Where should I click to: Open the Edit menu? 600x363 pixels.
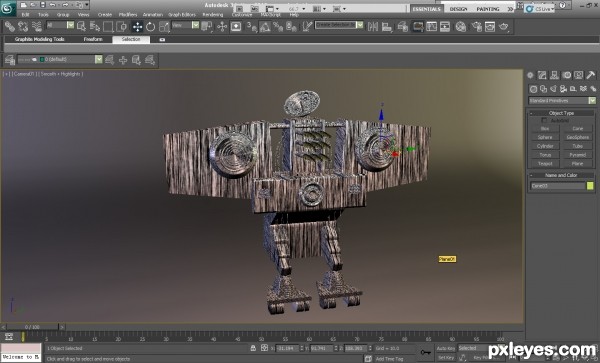[25, 15]
